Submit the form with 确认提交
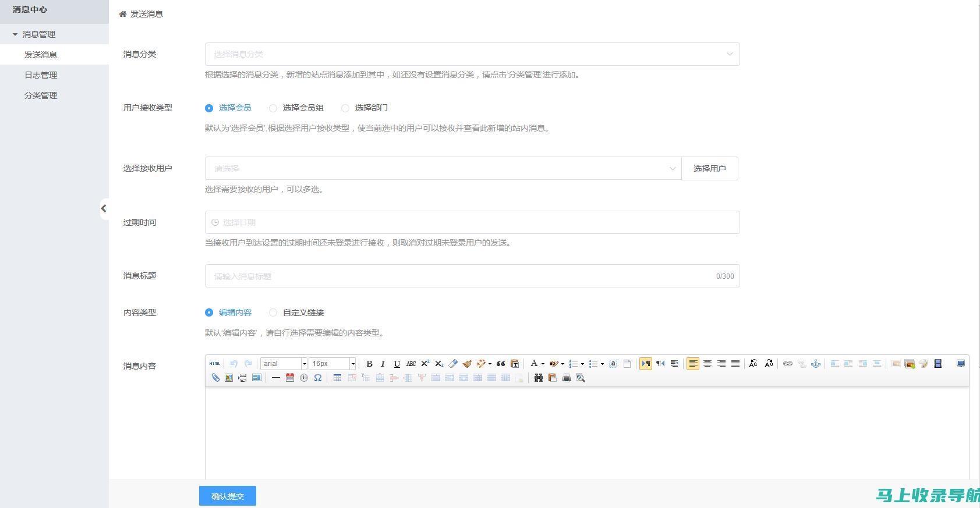The image size is (980, 508). tap(228, 496)
